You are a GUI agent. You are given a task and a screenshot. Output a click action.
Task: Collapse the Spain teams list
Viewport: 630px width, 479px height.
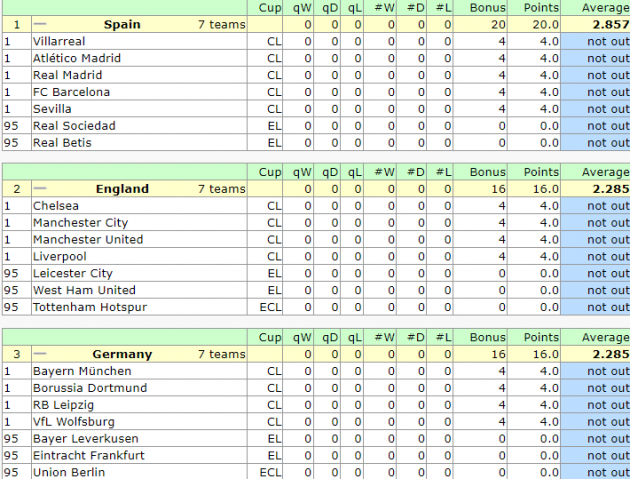tap(40, 24)
